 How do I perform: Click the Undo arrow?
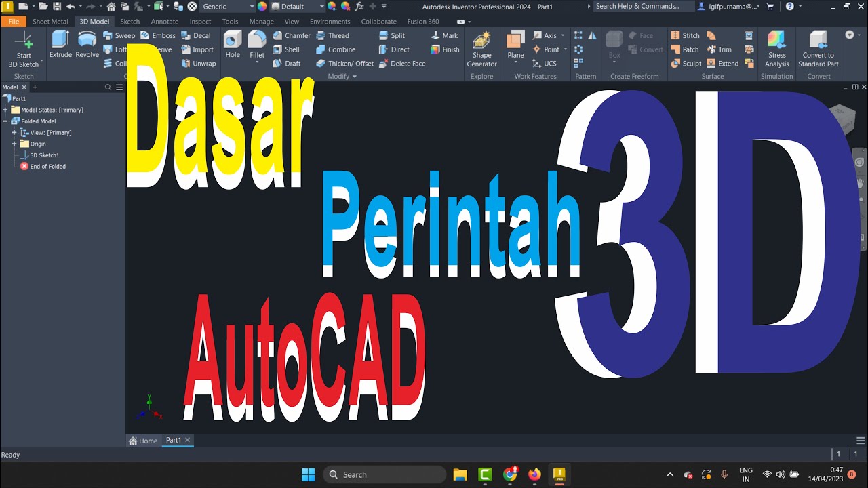click(71, 6)
